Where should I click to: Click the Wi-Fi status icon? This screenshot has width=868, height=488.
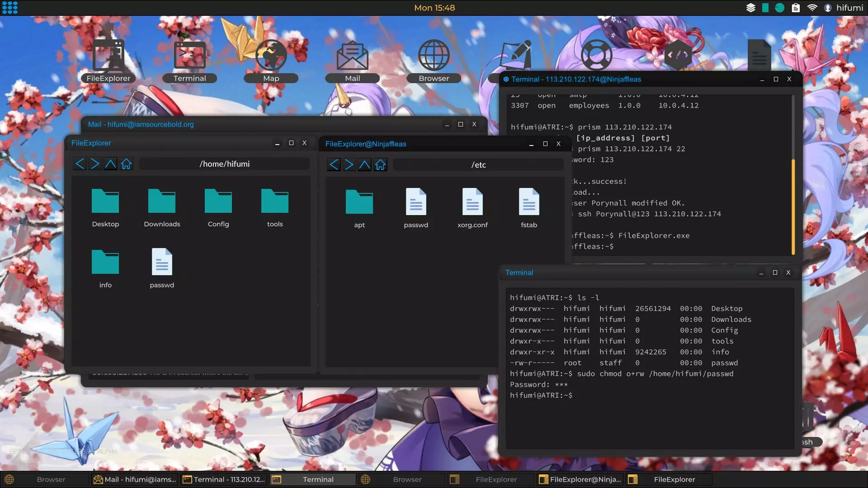[x=812, y=8]
